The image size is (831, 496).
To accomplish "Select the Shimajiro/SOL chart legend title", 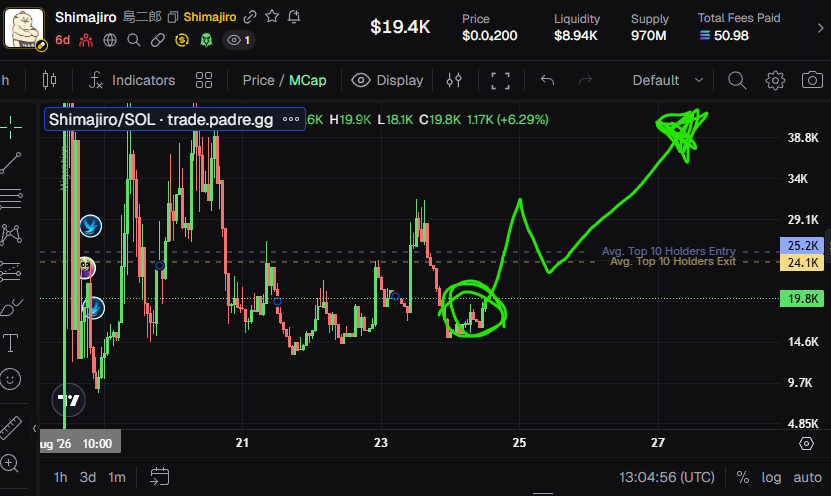I will [161, 119].
